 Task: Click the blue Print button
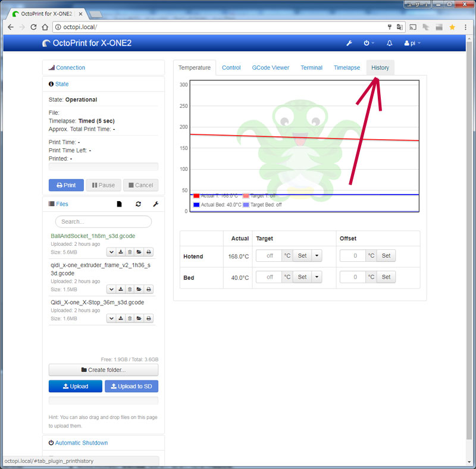coord(66,185)
